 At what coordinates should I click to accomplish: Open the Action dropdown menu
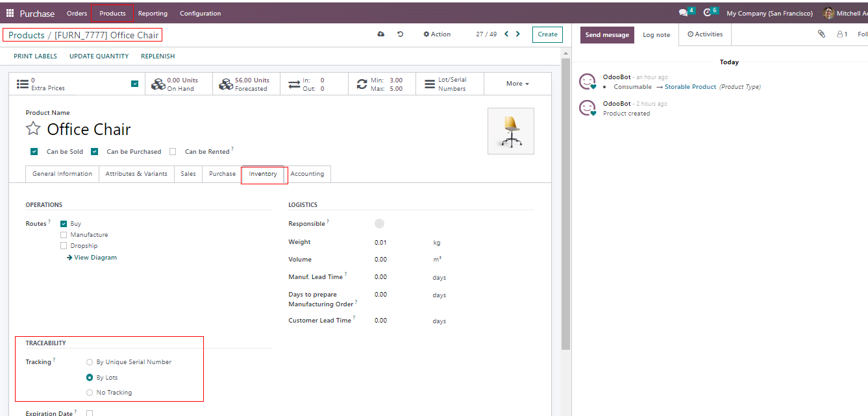(x=437, y=34)
